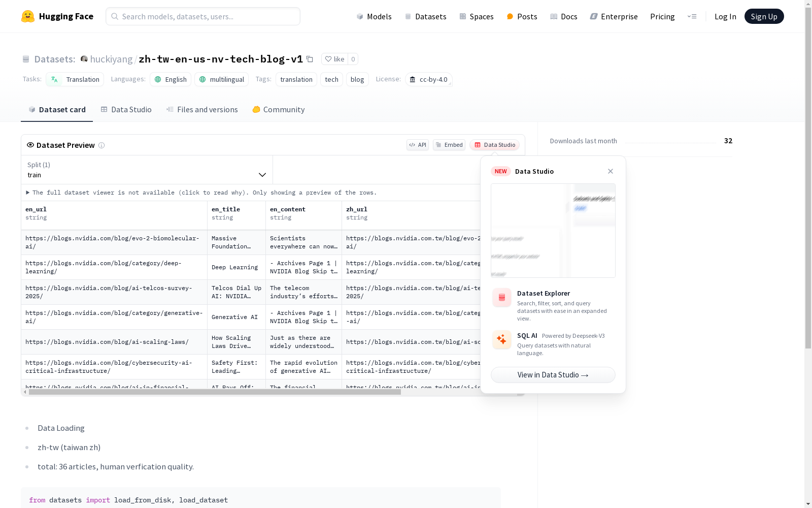Click the Embed button

449,145
